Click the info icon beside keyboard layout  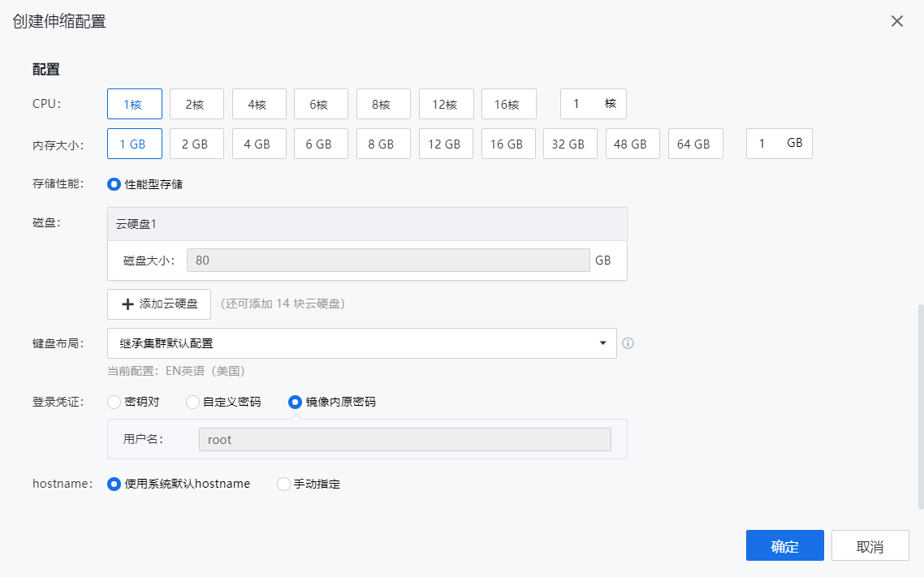tap(628, 343)
